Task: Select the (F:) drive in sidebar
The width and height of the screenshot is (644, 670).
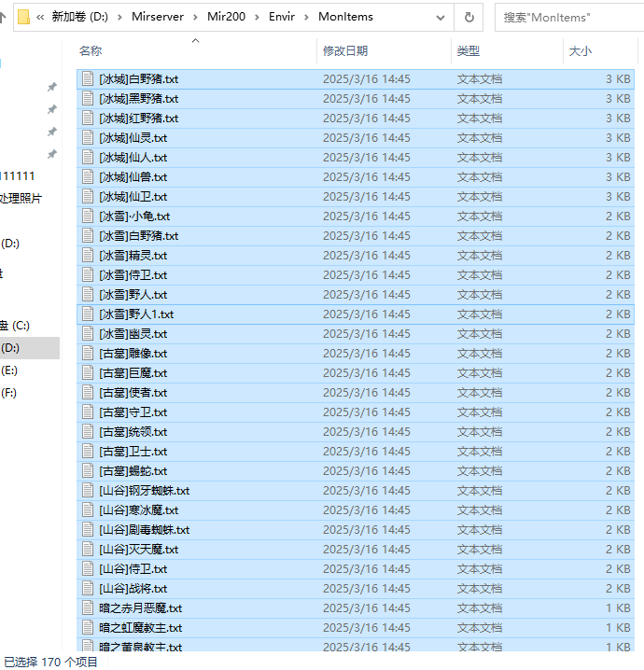Action: (9, 393)
